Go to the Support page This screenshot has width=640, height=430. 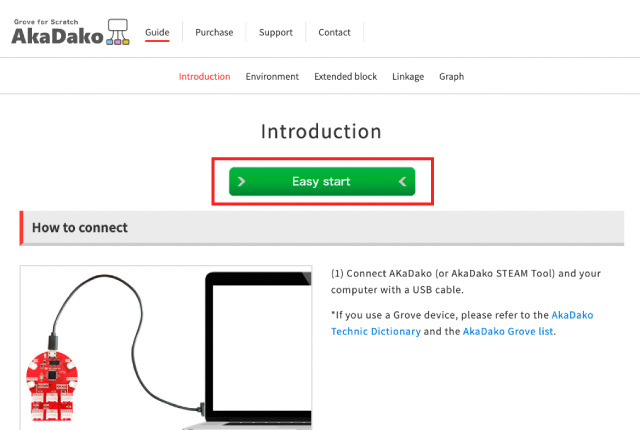click(x=276, y=33)
